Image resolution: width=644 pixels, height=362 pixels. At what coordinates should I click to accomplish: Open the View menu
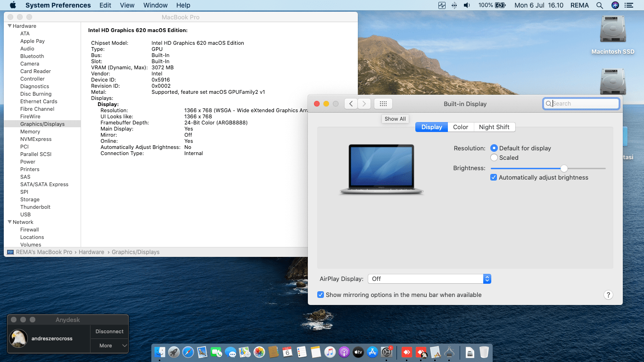coord(127,5)
